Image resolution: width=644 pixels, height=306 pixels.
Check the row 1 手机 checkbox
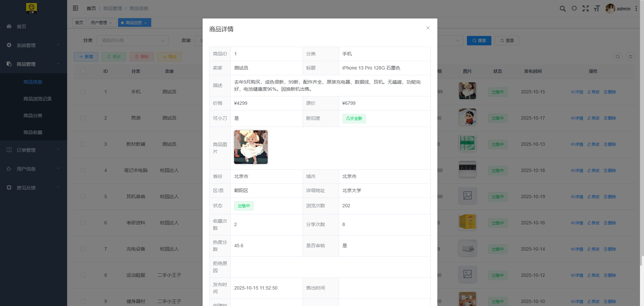83,92
